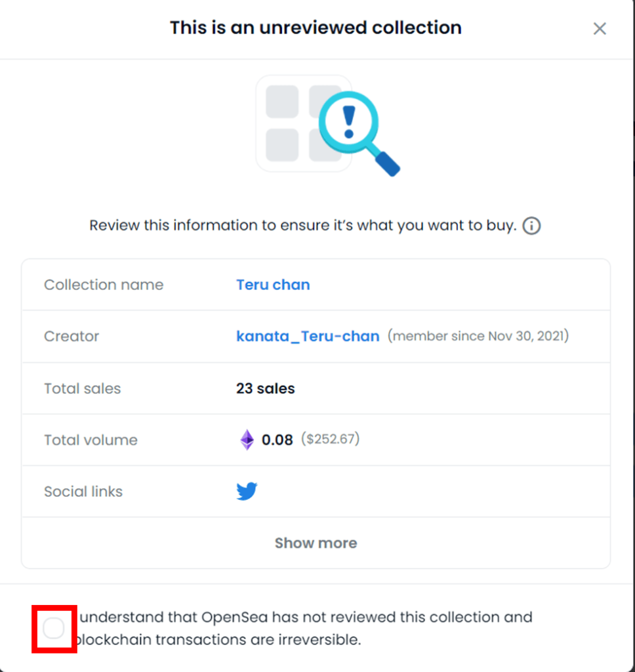Open the Twitter social link
This screenshot has width=635, height=672.
(247, 491)
